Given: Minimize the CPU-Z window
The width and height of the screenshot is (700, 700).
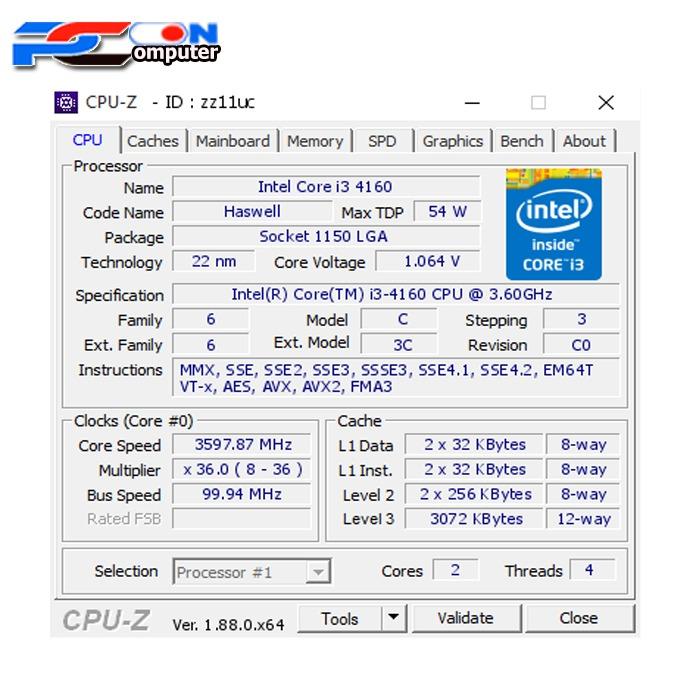Looking at the screenshot, I should [471, 102].
